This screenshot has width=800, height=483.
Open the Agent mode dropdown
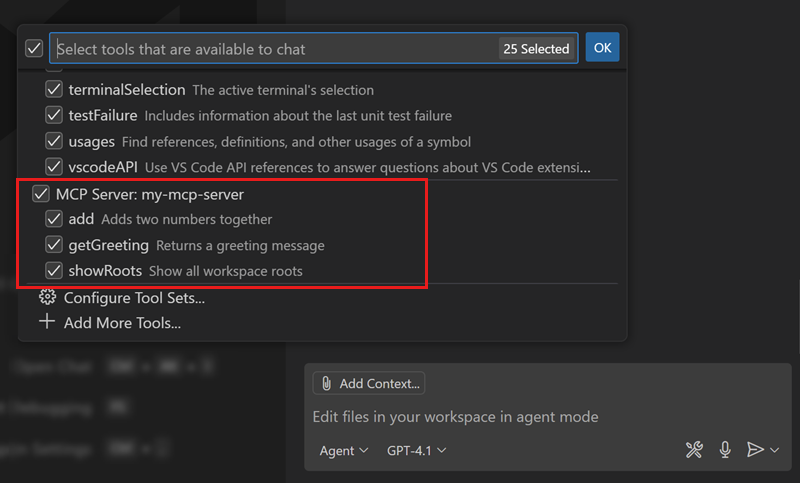(x=344, y=451)
